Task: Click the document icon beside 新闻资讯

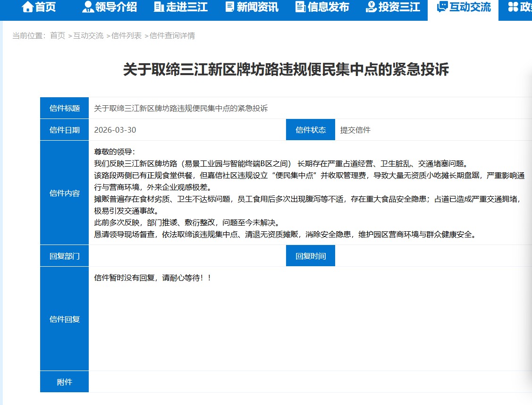Action: 230,7
